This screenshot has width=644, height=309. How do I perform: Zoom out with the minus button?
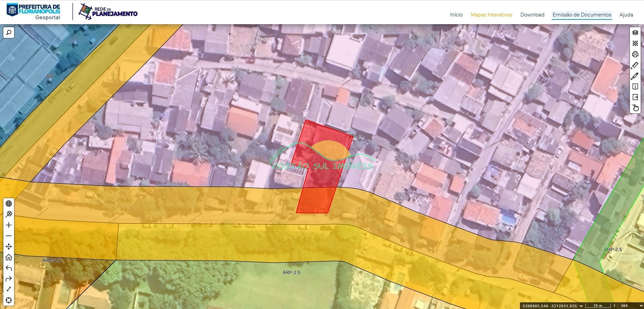[x=9, y=236]
